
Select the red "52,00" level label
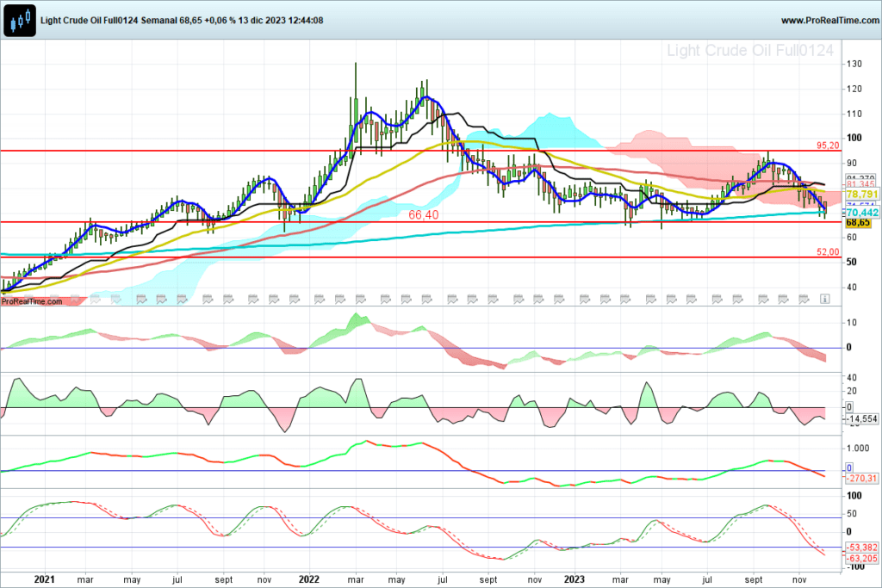pyautogui.click(x=828, y=252)
